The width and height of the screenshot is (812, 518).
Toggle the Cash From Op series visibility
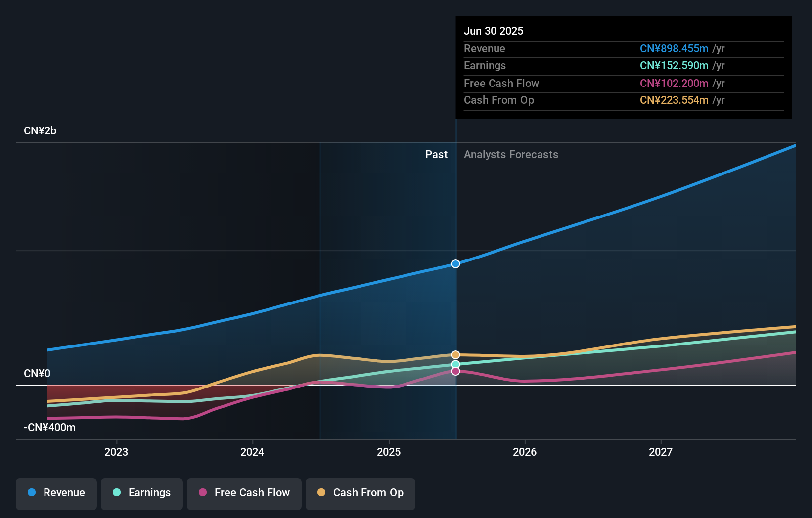click(x=361, y=493)
